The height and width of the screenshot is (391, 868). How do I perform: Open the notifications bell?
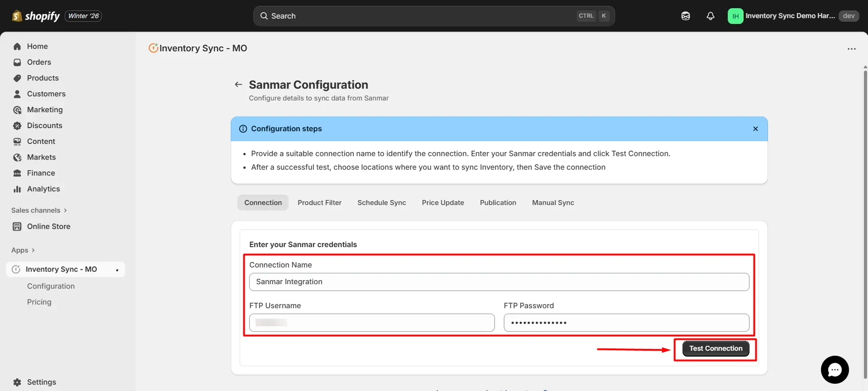(711, 16)
